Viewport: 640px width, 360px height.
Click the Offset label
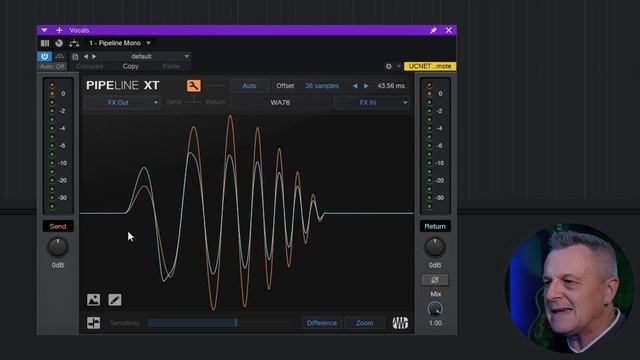pyautogui.click(x=285, y=86)
